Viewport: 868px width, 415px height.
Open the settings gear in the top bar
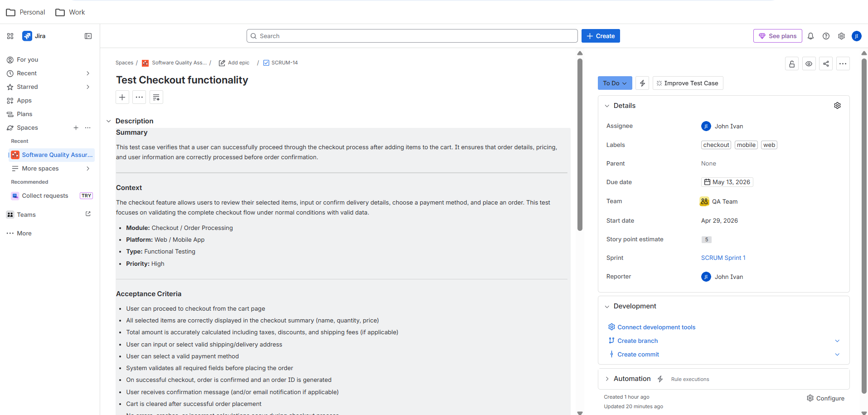click(841, 36)
